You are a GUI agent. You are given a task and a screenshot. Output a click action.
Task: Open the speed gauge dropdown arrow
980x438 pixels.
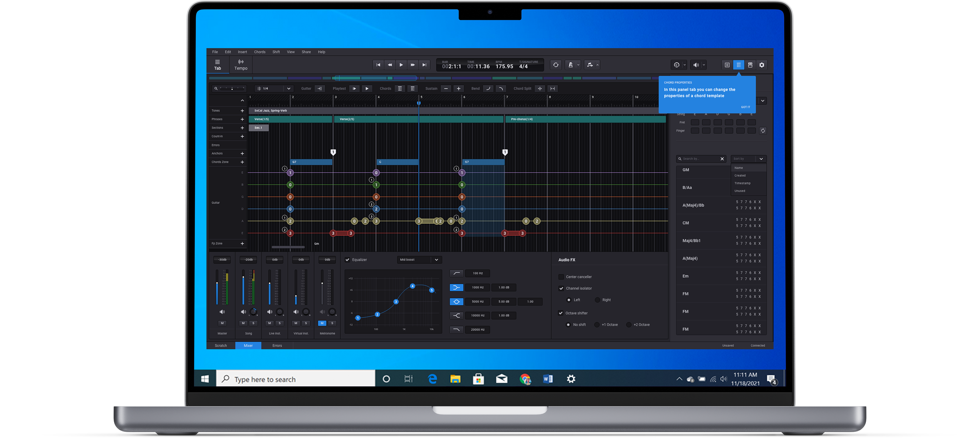(x=684, y=65)
